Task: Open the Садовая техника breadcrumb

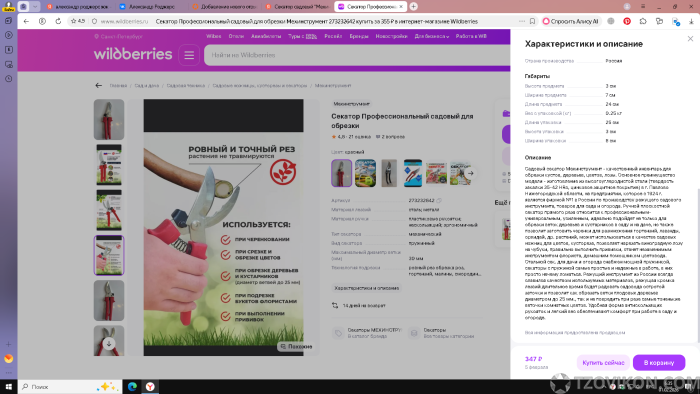Action: click(186, 85)
